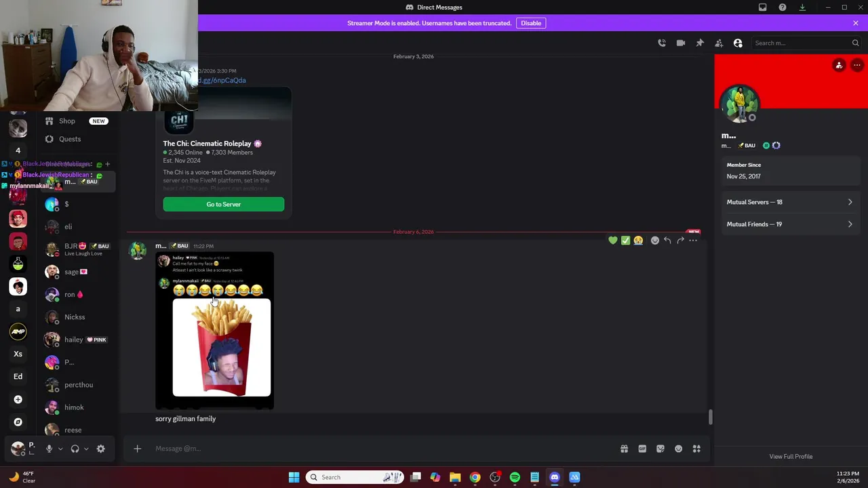Reply to the message arrow icon
The width and height of the screenshot is (868, 488).
click(667, 241)
